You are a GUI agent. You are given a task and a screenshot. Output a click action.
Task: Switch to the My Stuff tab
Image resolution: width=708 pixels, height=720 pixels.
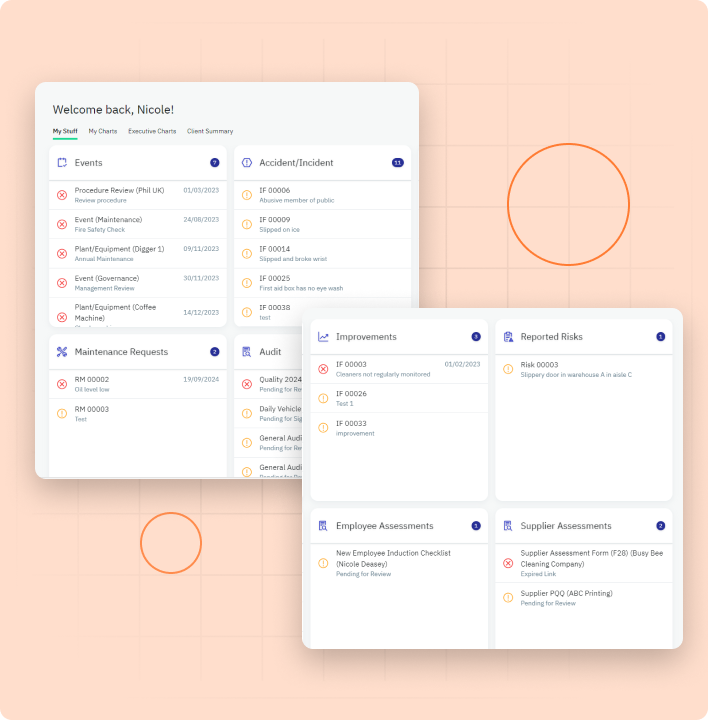click(x=65, y=131)
